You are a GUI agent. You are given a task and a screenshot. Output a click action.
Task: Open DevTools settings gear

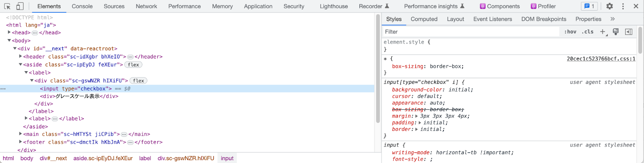(x=609, y=6)
